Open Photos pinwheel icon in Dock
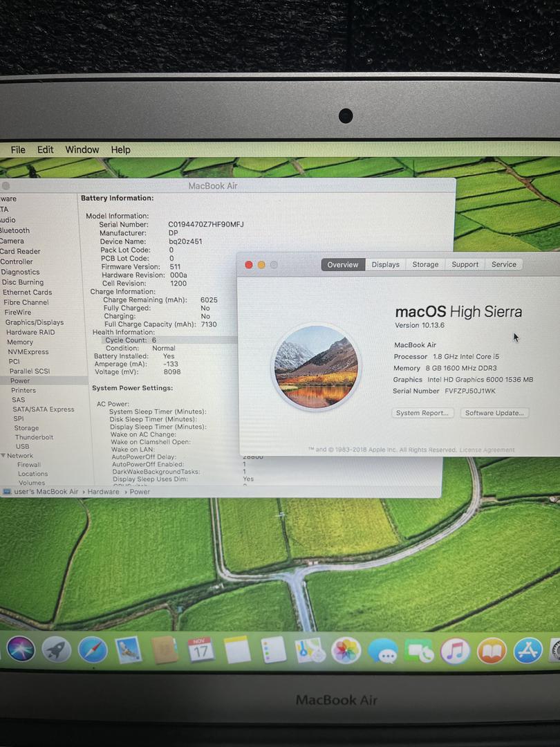 (x=346, y=650)
